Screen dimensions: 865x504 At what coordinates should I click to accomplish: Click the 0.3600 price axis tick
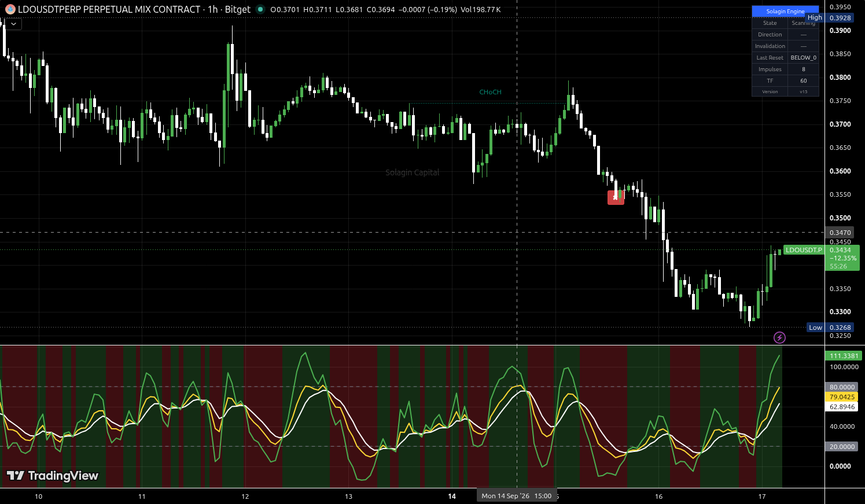840,171
